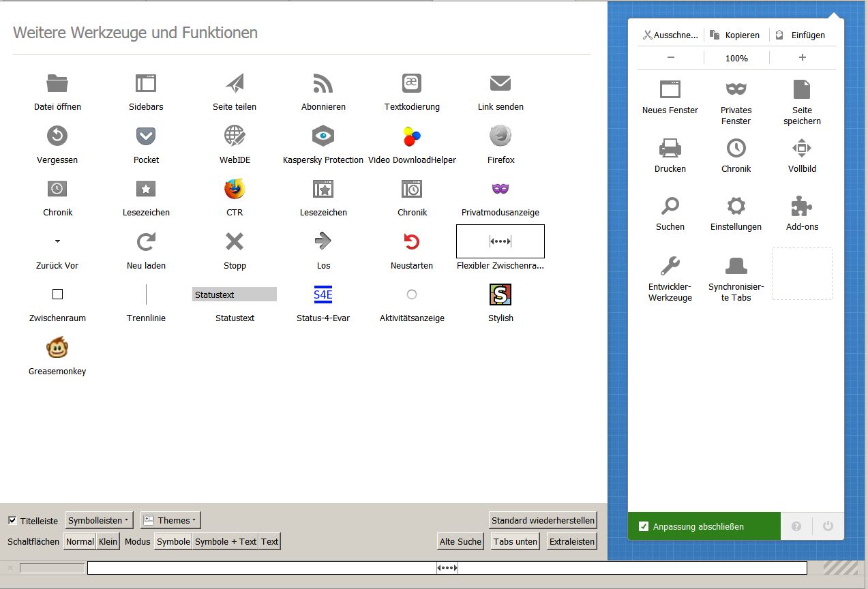The width and height of the screenshot is (868, 589).
Task: Click Standard wiederherstellen button
Action: click(x=543, y=521)
